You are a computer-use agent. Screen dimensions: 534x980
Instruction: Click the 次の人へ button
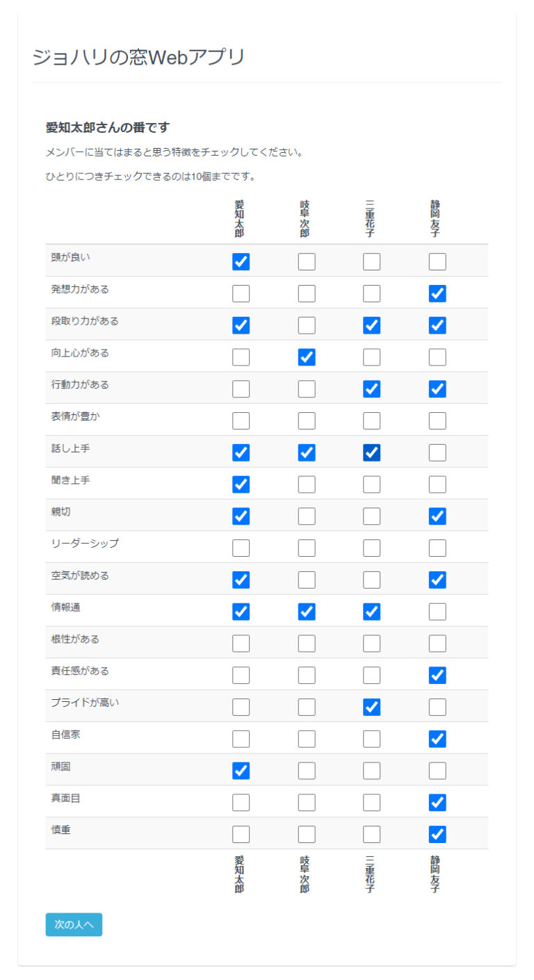coord(74,924)
